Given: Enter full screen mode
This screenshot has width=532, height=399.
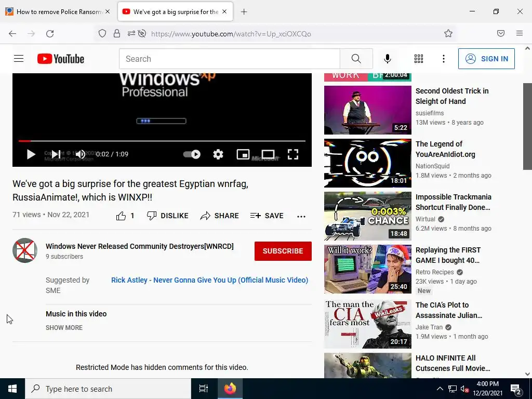Looking at the screenshot, I should 293,154.
